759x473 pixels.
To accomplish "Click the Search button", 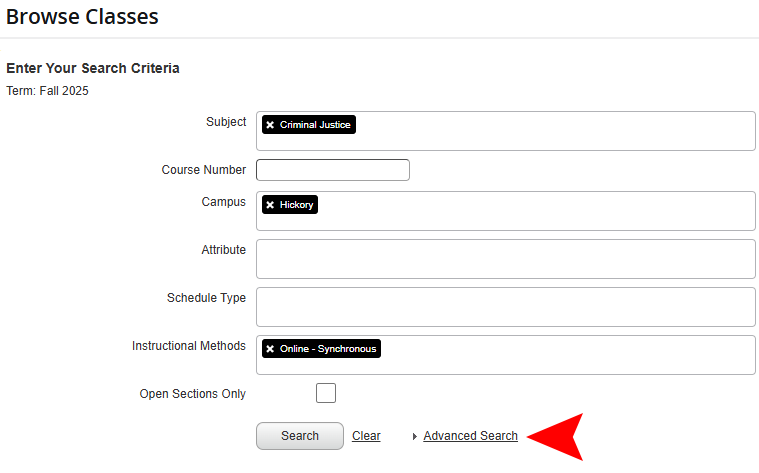I will 300,436.
